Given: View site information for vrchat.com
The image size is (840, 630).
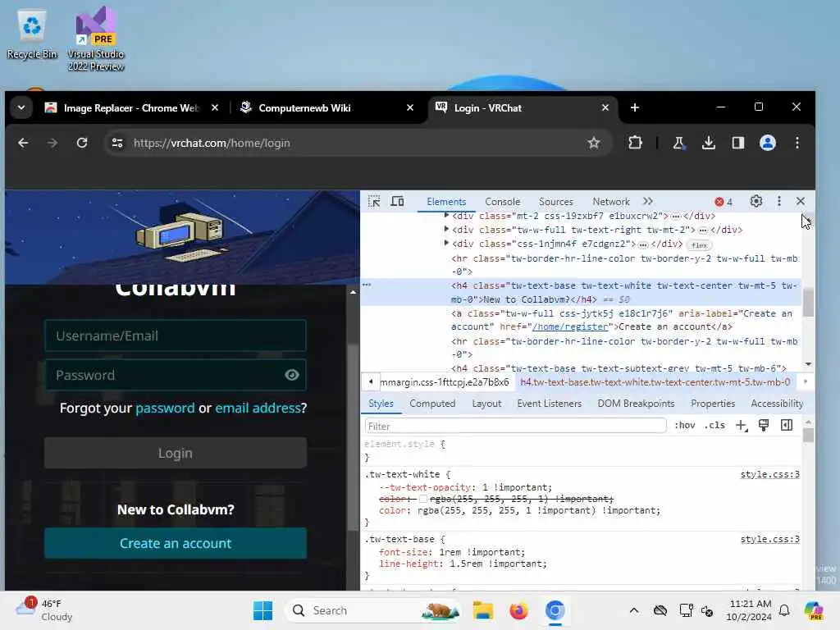Looking at the screenshot, I should [x=117, y=143].
